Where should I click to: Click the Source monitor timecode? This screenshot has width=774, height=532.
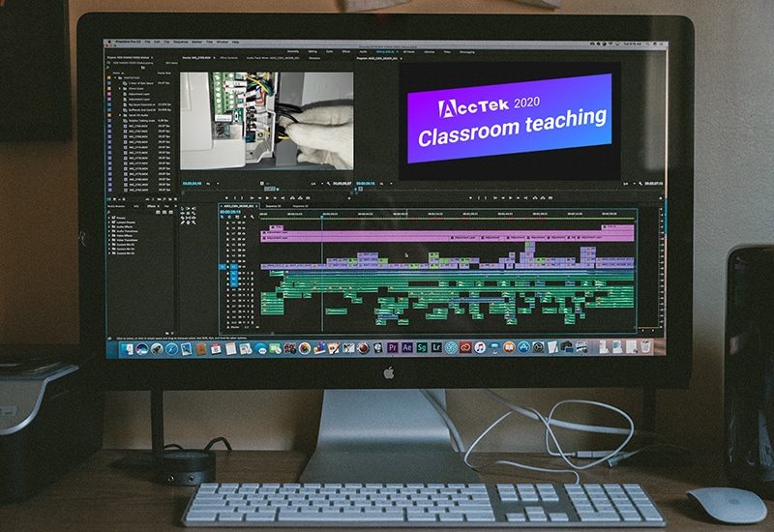pos(192,184)
